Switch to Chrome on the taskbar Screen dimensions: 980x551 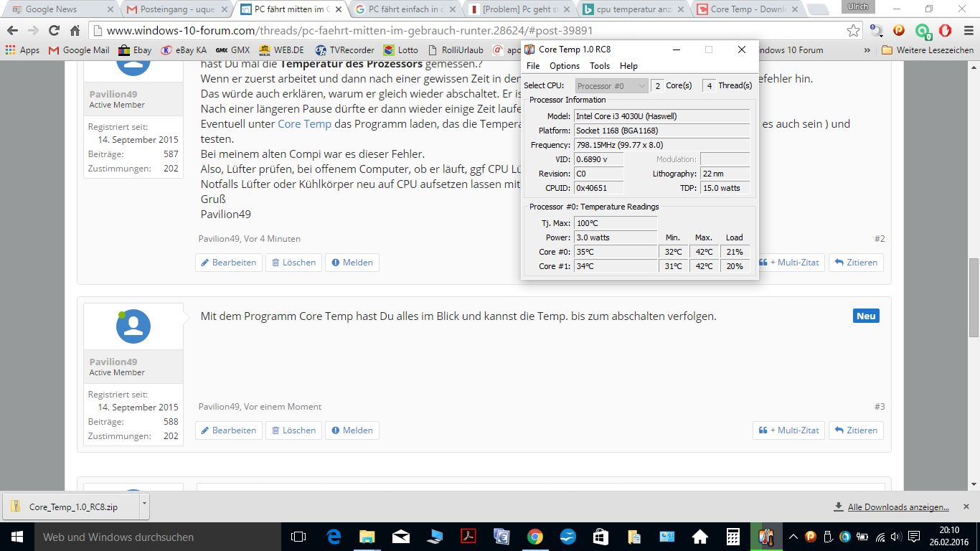click(534, 537)
